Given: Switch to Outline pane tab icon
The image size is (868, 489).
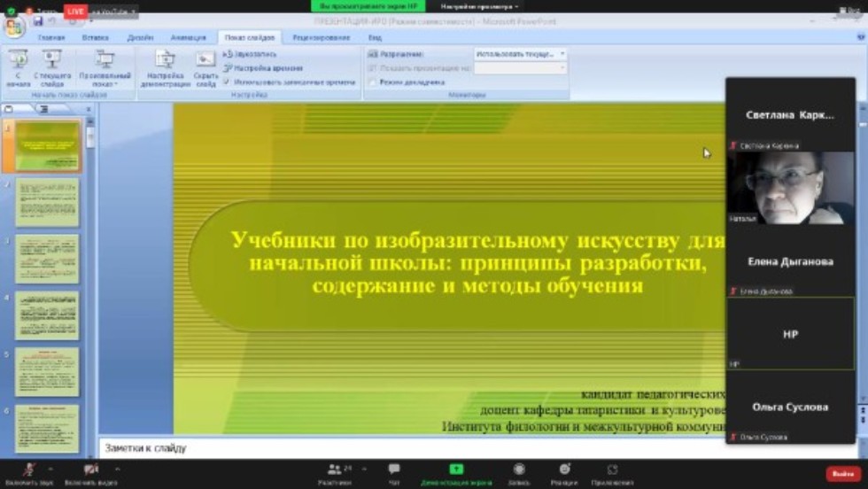Looking at the screenshot, I should (x=43, y=109).
